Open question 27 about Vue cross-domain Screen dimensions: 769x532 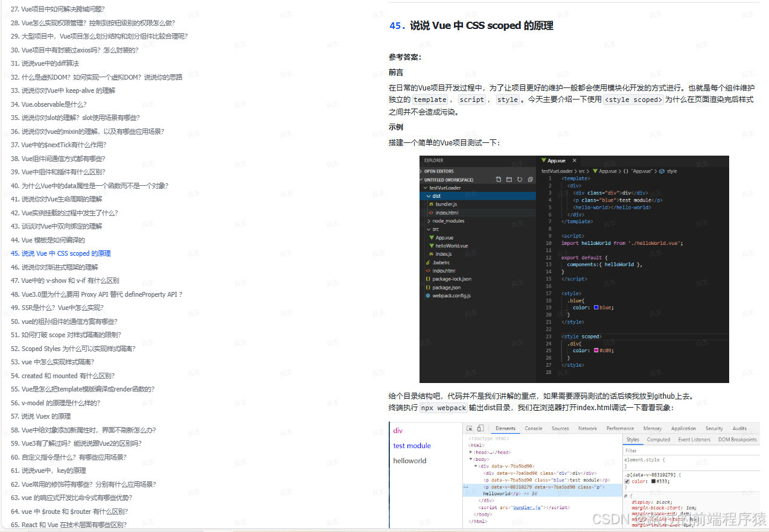click(57, 9)
